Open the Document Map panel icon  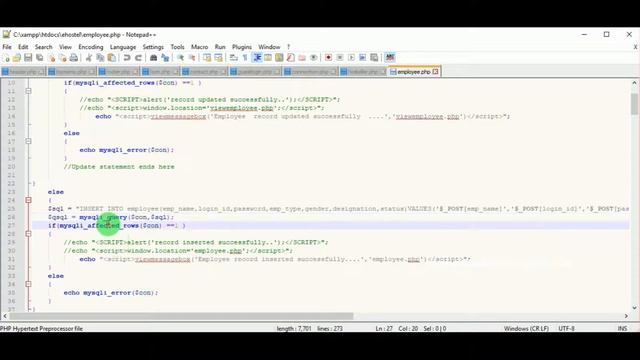[279, 58]
